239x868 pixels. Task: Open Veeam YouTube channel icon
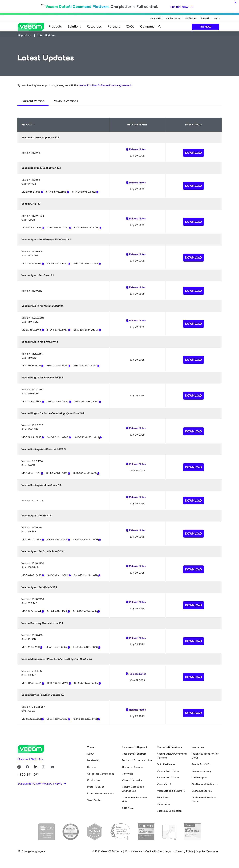tap(52, 767)
